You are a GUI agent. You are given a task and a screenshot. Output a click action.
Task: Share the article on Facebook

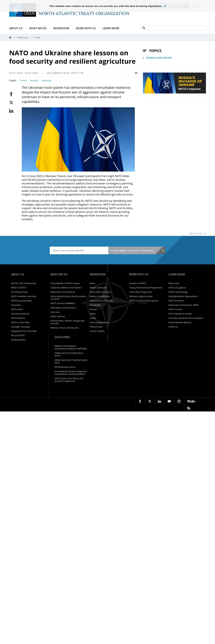(x=11, y=94)
